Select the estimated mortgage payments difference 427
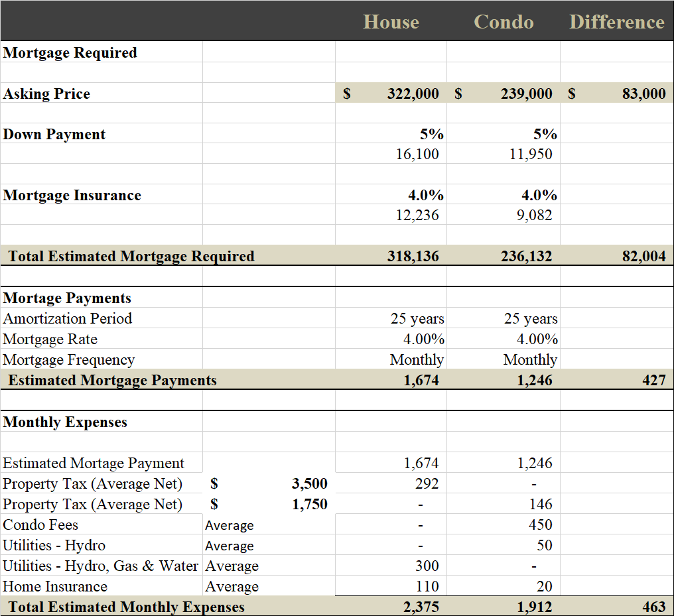The height and width of the screenshot is (616, 674). pyautogui.click(x=653, y=380)
